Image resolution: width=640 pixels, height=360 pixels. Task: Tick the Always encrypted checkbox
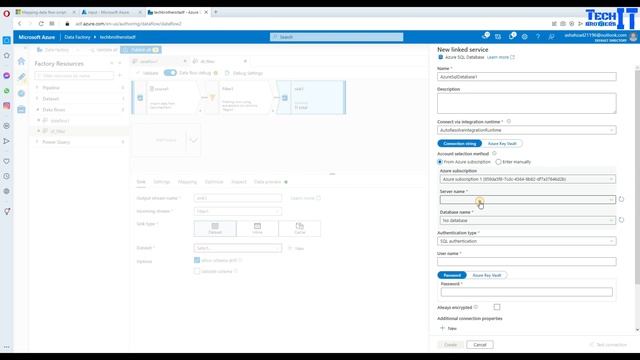(497, 307)
